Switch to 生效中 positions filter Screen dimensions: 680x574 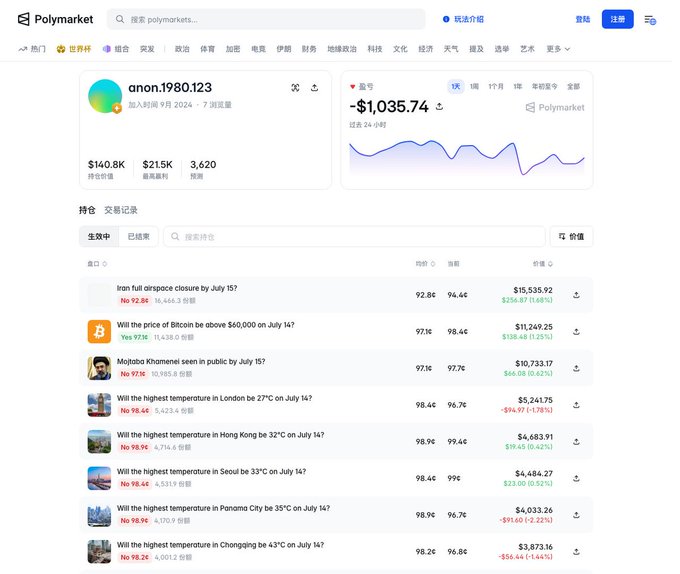tap(99, 236)
